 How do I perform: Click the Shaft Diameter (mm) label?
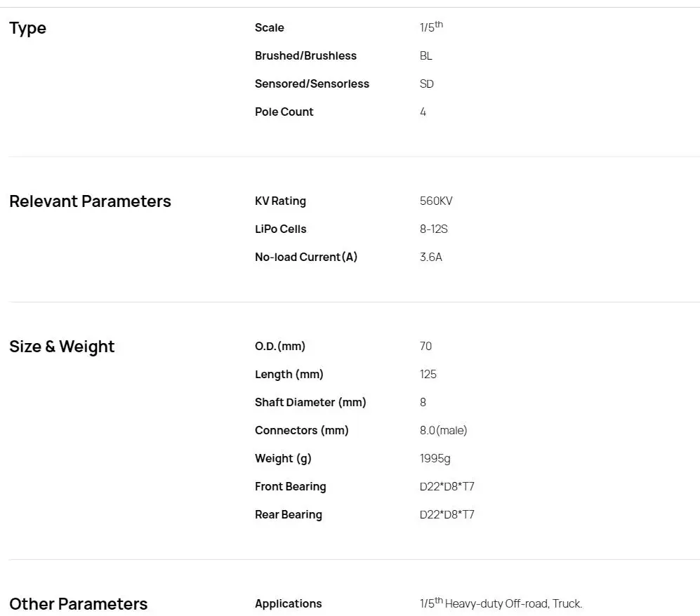click(310, 402)
